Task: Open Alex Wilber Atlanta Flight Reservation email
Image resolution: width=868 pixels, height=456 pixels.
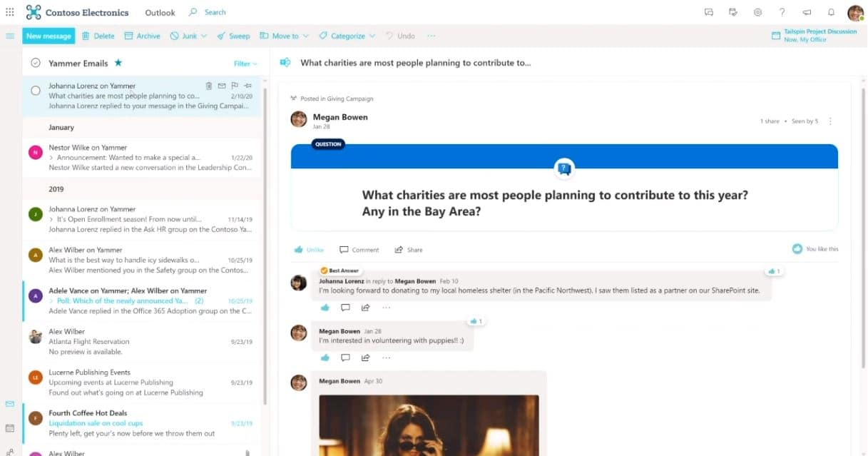Action: pos(142,342)
